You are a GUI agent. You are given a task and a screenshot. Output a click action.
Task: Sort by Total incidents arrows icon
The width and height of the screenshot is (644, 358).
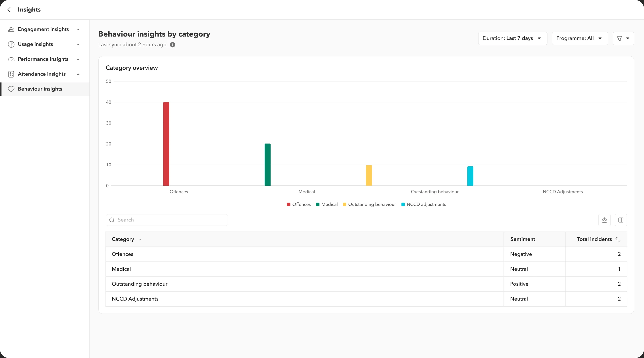[x=618, y=239]
